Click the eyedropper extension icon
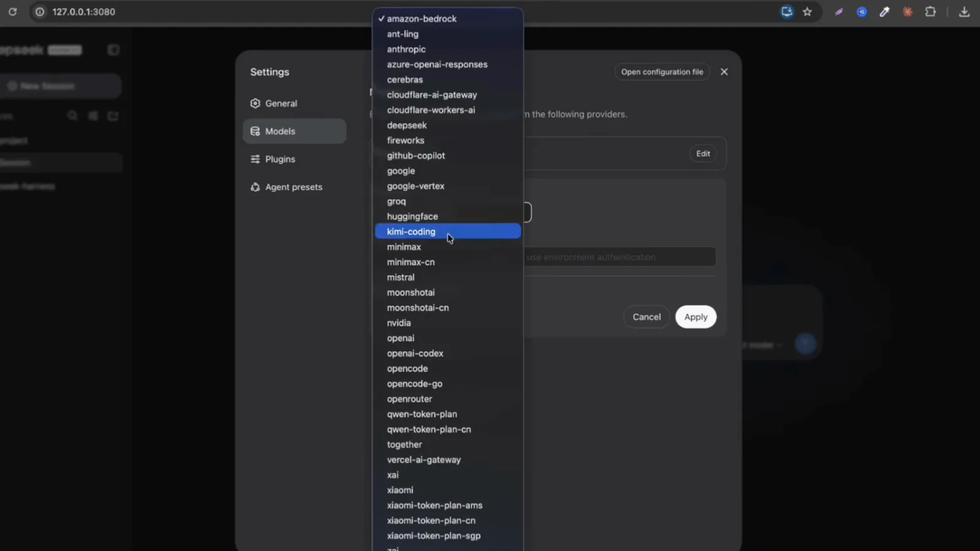This screenshot has height=551, width=980. [884, 12]
